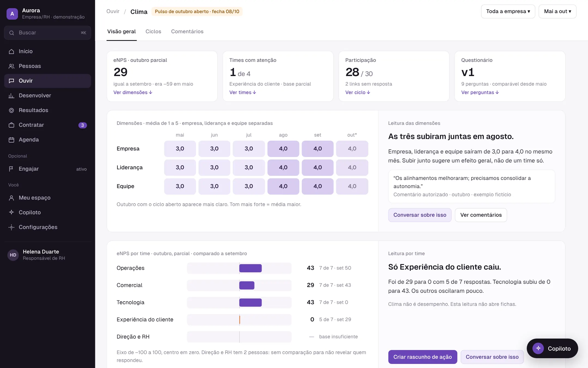The image size is (588, 368).
Task: Click the Engajar flag icon
Action: 11,169
